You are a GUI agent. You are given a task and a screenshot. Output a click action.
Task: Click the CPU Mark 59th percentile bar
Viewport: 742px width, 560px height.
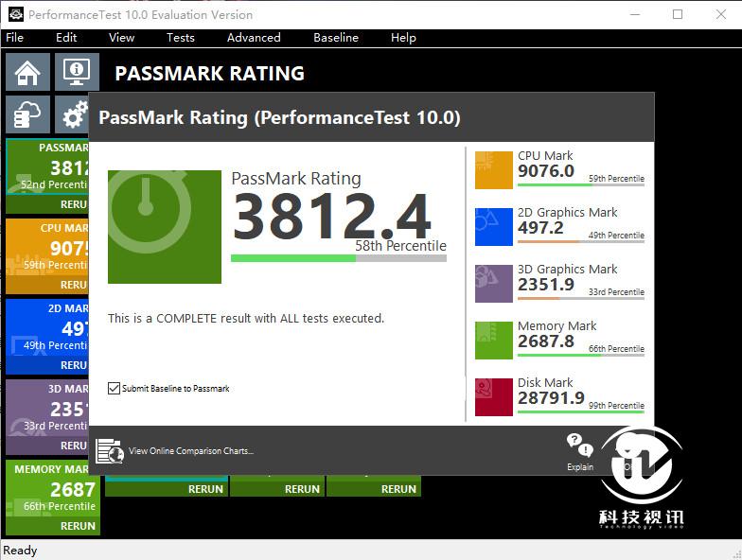(581, 185)
